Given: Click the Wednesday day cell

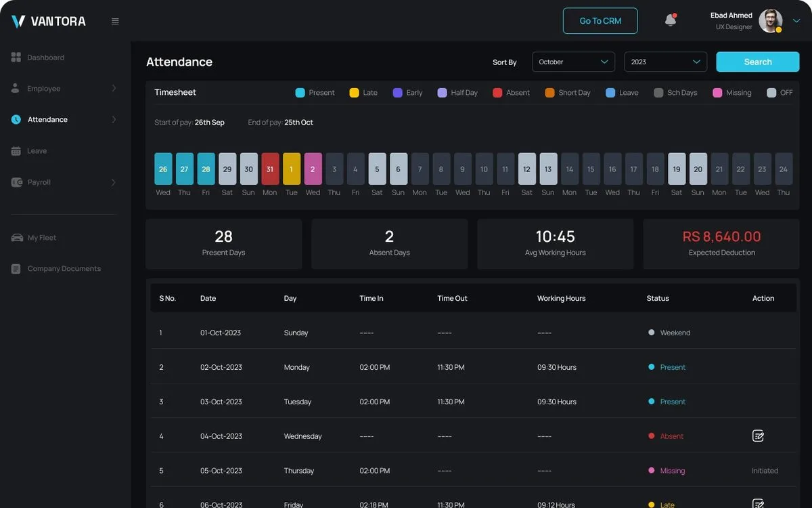Looking at the screenshot, I should [x=303, y=436].
